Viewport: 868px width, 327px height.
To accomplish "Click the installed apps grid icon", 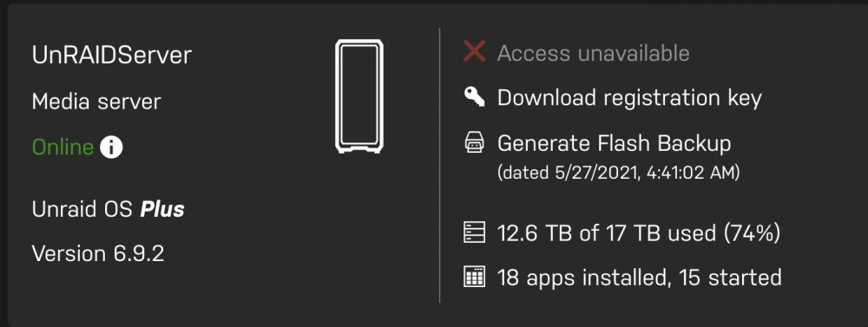I will (x=474, y=276).
